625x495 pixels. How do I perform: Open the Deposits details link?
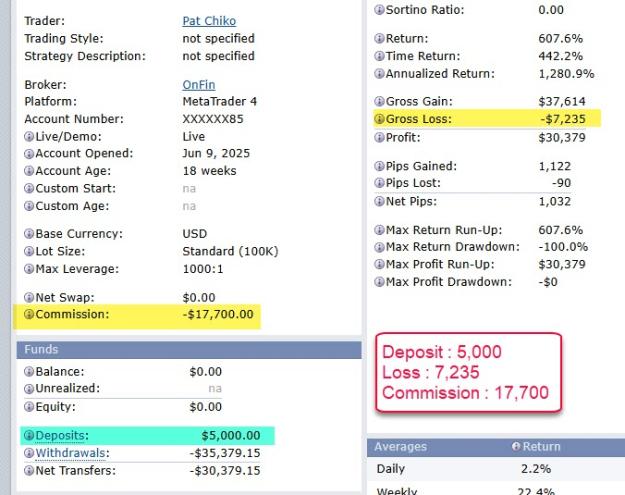click(x=62, y=435)
